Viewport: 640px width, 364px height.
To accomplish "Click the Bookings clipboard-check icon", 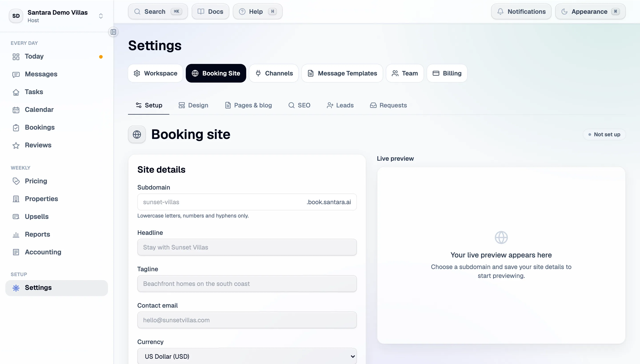I will 16,128.
